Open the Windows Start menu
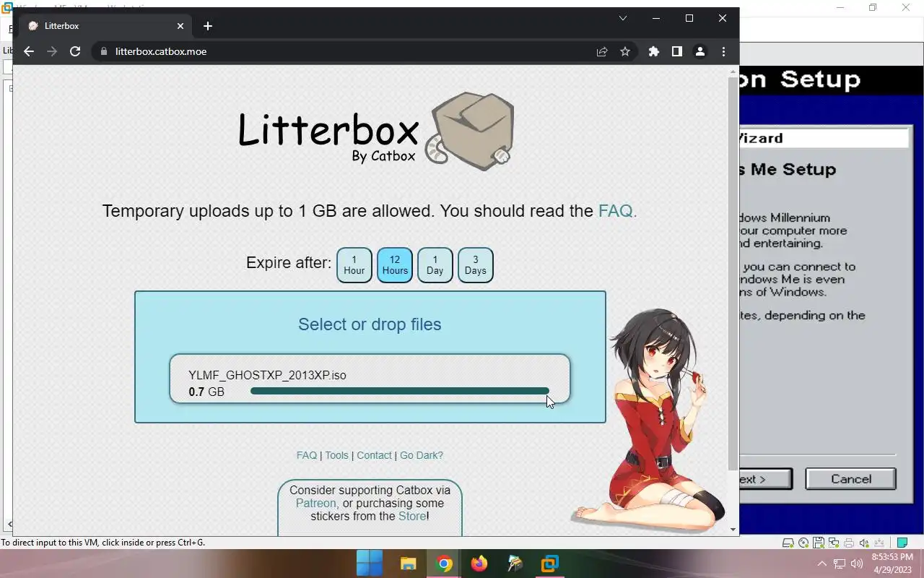The height and width of the screenshot is (578, 924). point(370,564)
